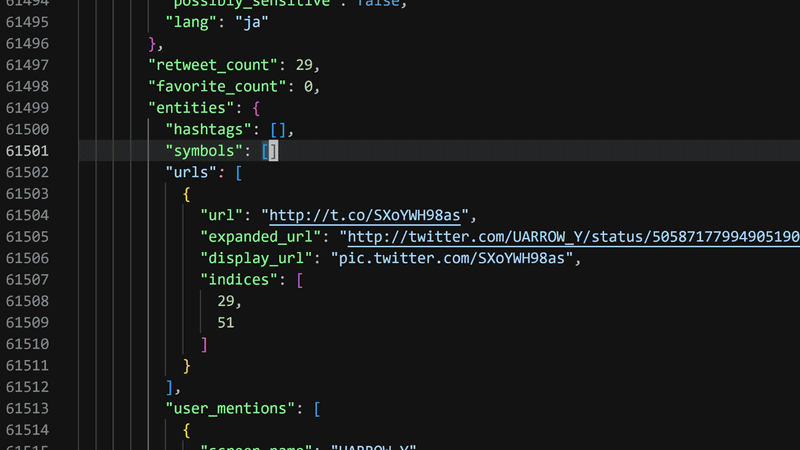
Task: Click the "user_mentions" key
Action: click(230, 408)
